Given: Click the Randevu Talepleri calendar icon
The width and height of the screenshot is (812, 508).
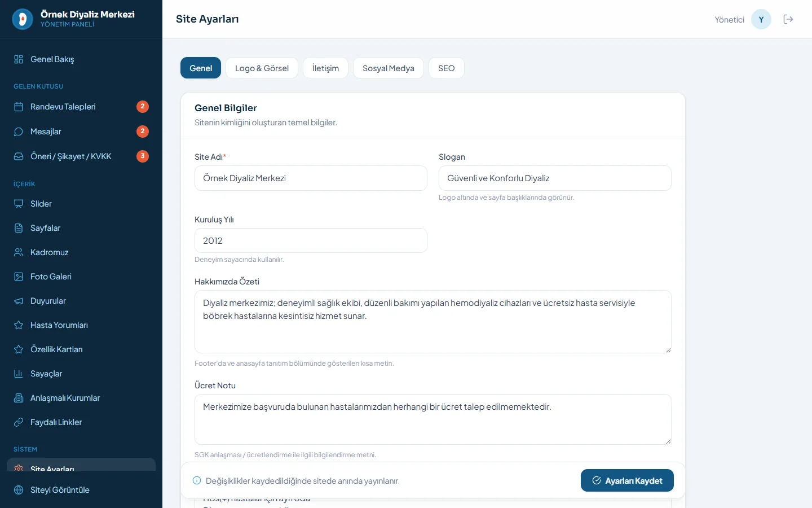Looking at the screenshot, I should (x=19, y=107).
